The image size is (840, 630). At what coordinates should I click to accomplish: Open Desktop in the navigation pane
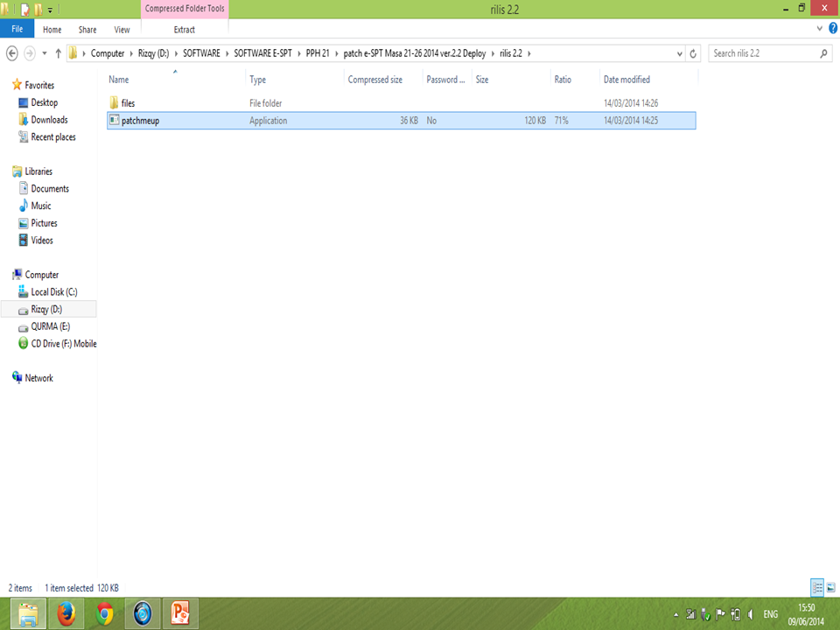click(x=44, y=102)
